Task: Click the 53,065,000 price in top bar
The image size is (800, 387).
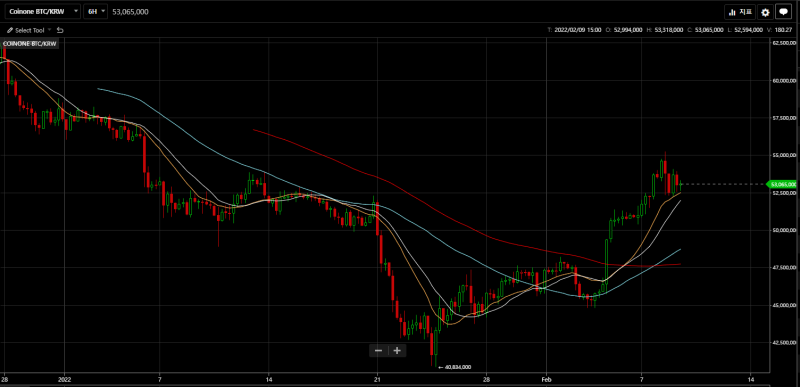Action: [130, 11]
